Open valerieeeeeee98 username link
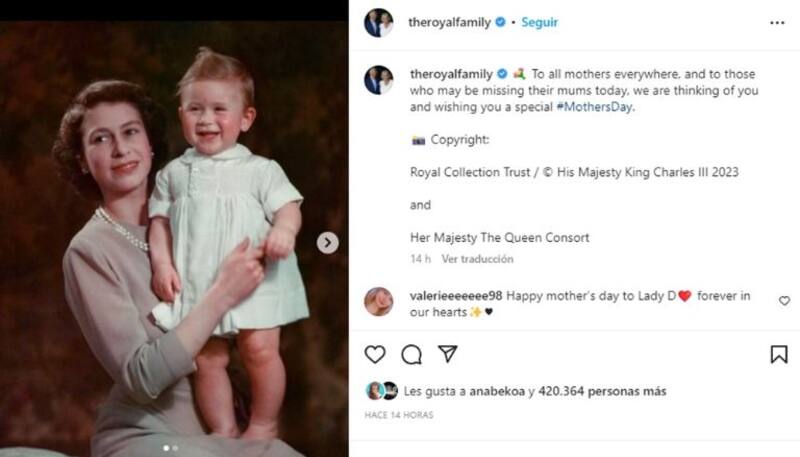Screen dimensions: 800x457 tap(456, 297)
